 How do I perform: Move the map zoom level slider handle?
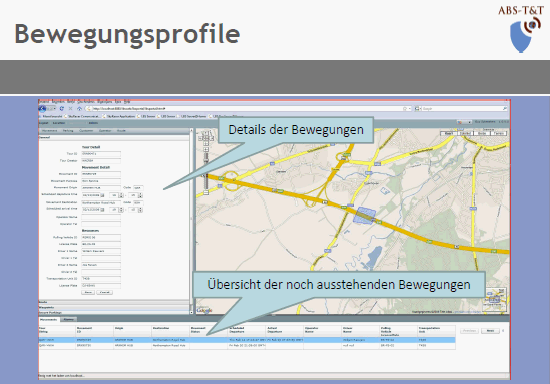(206, 161)
